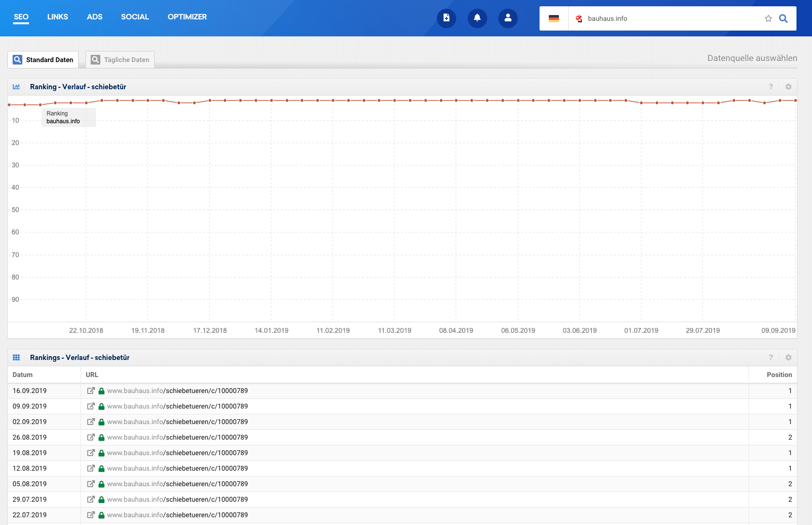The height and width of the screenshot is (525, 812).
Task: Open the LINKS navigation tab
Action: click(x=58, y=17)
